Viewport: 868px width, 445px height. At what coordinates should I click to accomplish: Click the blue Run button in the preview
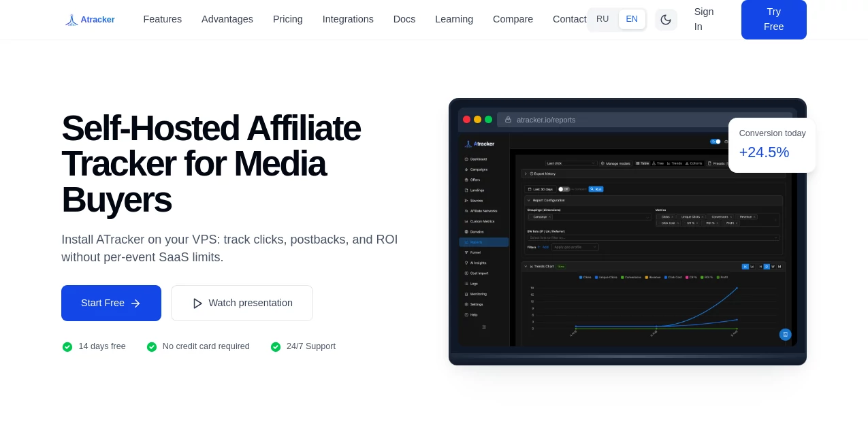click(596, 189)
